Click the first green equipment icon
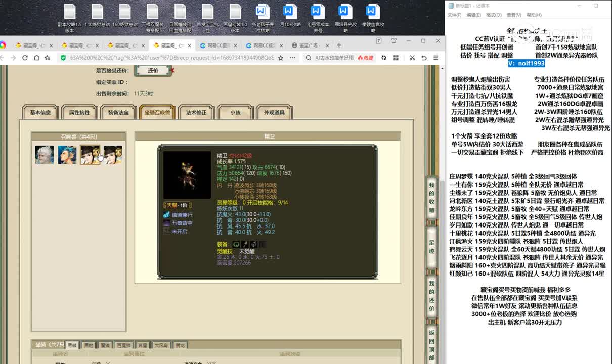Screen dimensions: 612x364 tap(236, 244)
